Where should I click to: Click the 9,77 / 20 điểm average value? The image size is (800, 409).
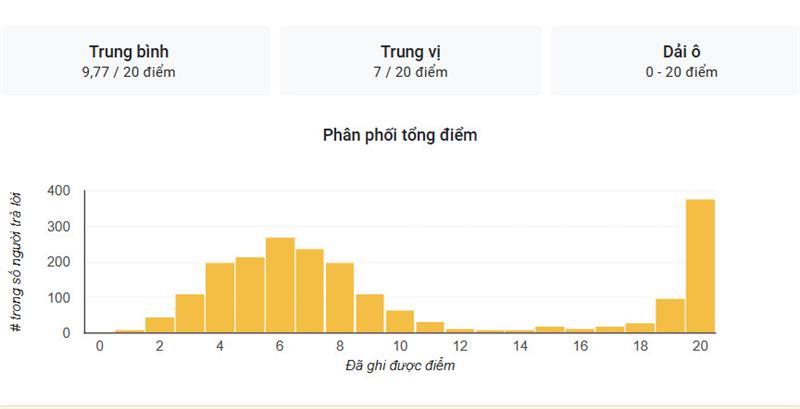129,72
